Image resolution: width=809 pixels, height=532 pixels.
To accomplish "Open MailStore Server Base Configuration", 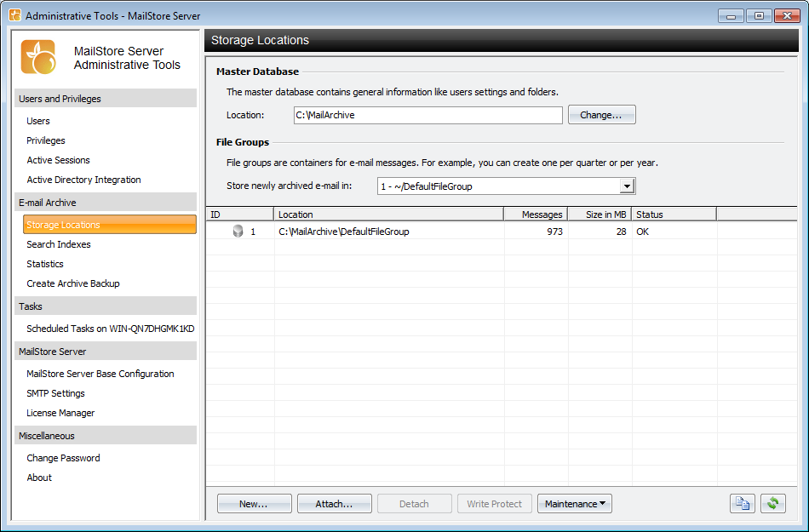I will [x=100, y=374].
